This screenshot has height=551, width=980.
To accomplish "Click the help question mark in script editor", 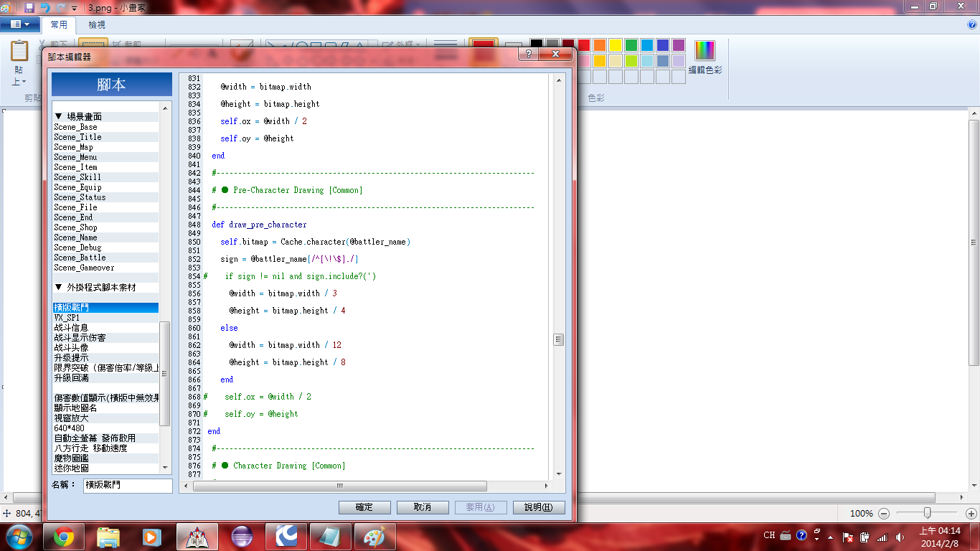I will pos(528,55).
